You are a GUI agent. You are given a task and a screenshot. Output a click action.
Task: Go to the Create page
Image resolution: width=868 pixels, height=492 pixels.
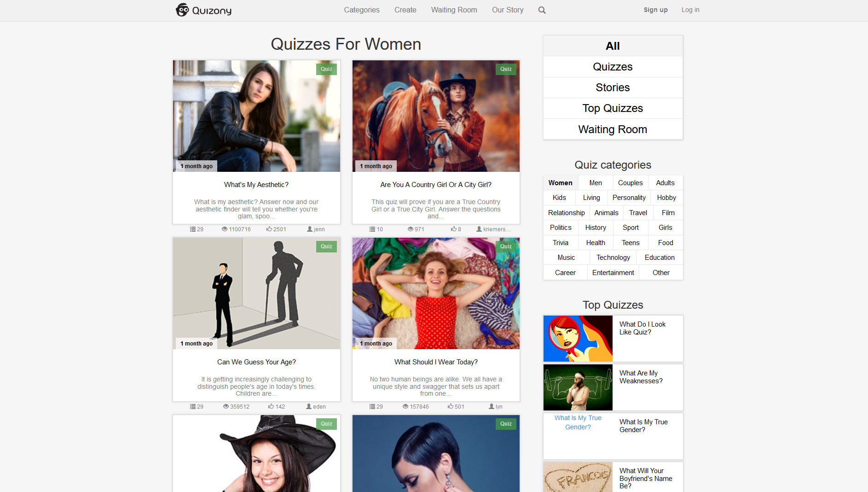pyautogui.click(x=405, y=10)
